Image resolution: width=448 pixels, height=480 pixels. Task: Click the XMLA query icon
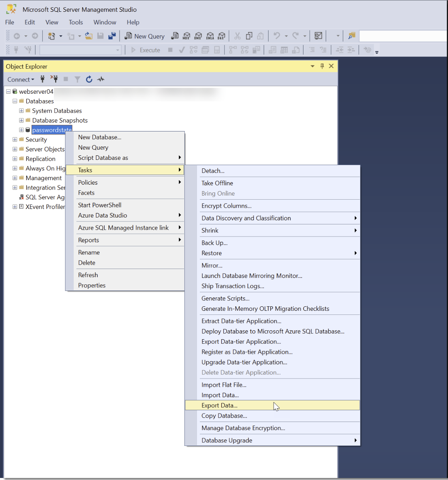[210, 36]
